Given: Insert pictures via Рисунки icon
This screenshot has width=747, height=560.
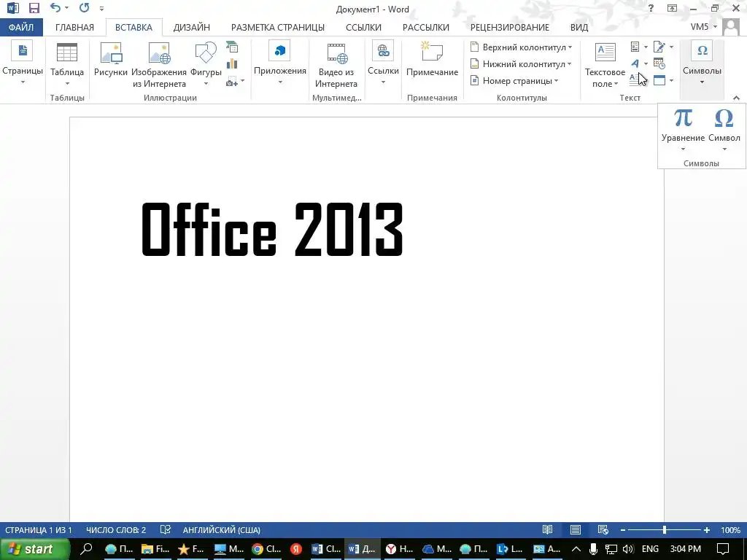Looking at the screenshot, I should pyautogui.click(x=111, y=60).
